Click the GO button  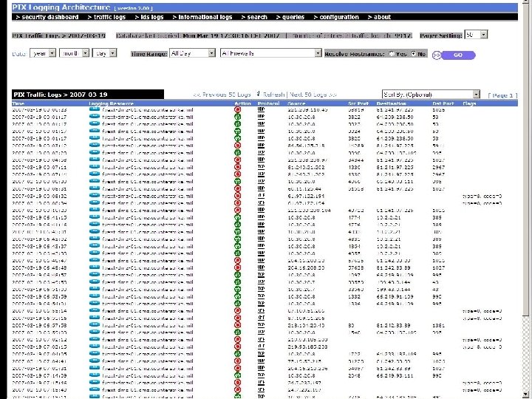(x=454, y=55)
